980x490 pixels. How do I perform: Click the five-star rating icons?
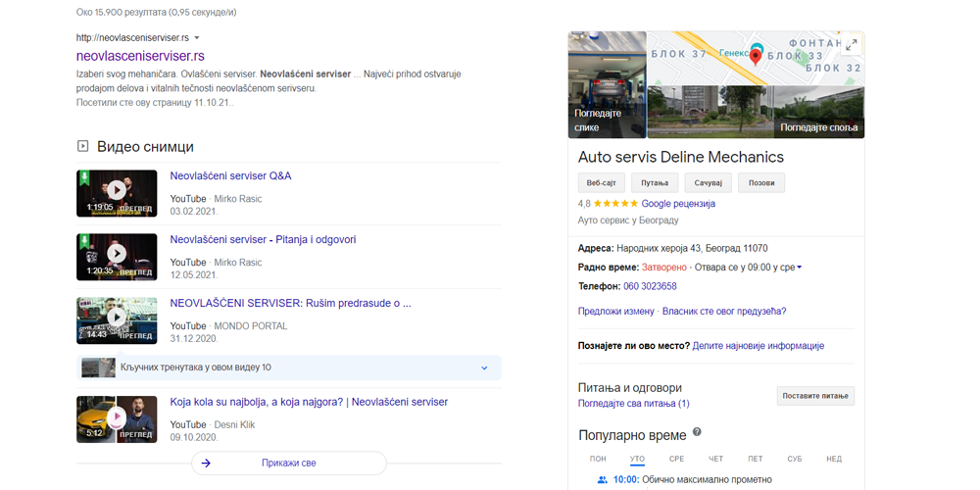[x=615, y=204]
